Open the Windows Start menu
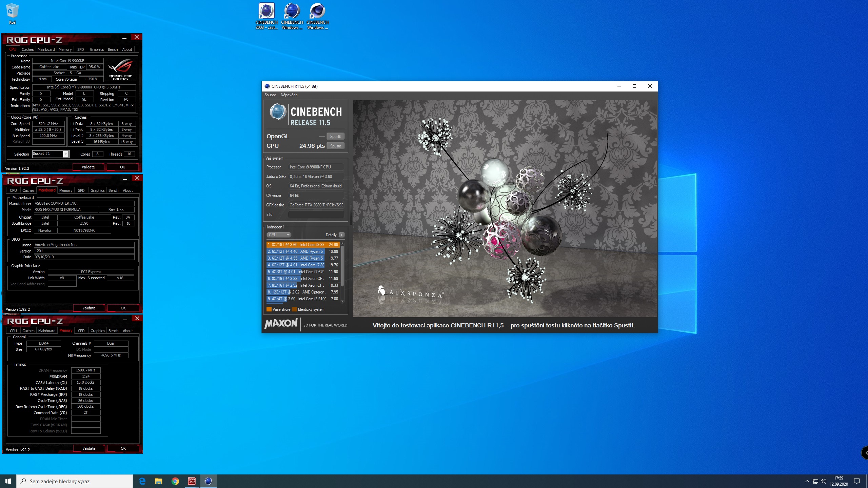 8,481
